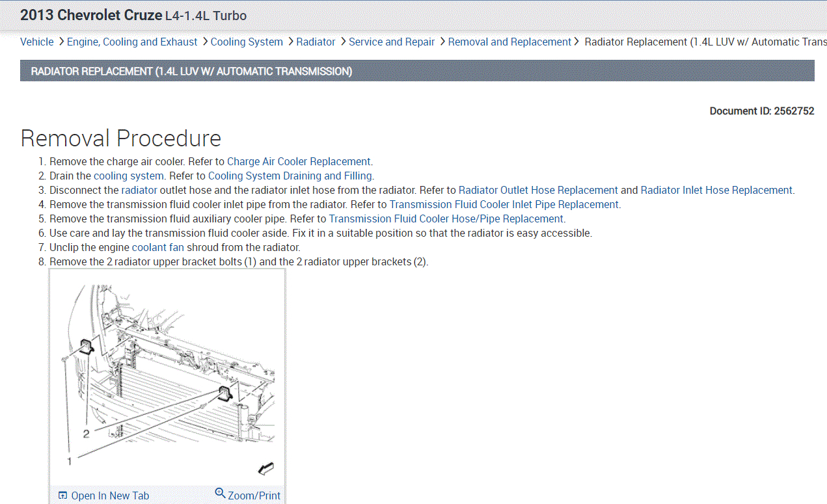Screen dimensions: 827x504
Task: Open Radiator Outlet Hose Replacement link
Action: point(538,190)
